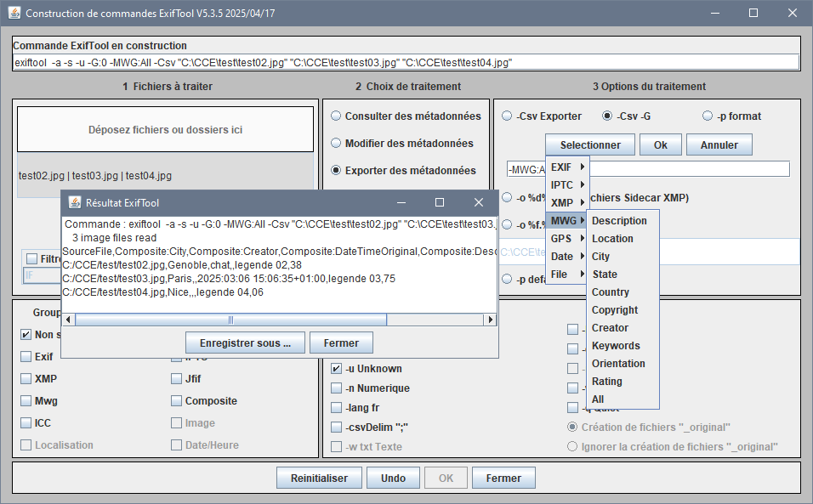Maximize the Résultat ExifTool window
The height and width of the screenshot is (504, 813).
point(439,202)
